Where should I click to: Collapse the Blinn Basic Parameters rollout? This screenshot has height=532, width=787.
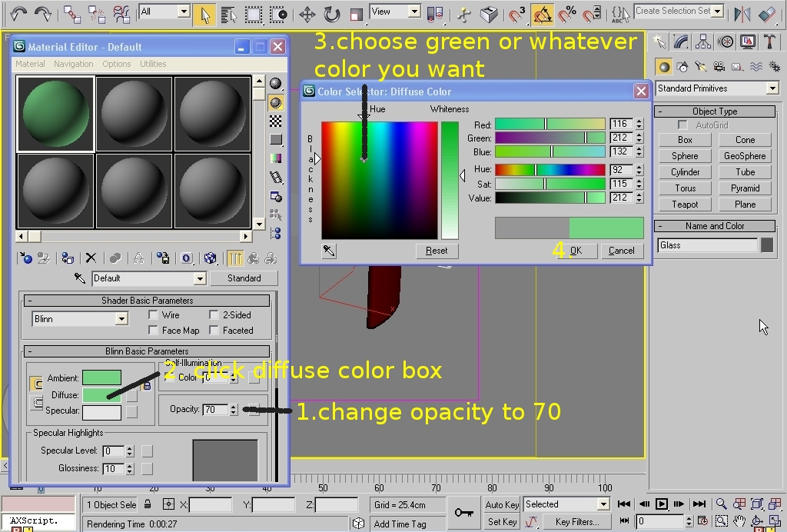147,351
